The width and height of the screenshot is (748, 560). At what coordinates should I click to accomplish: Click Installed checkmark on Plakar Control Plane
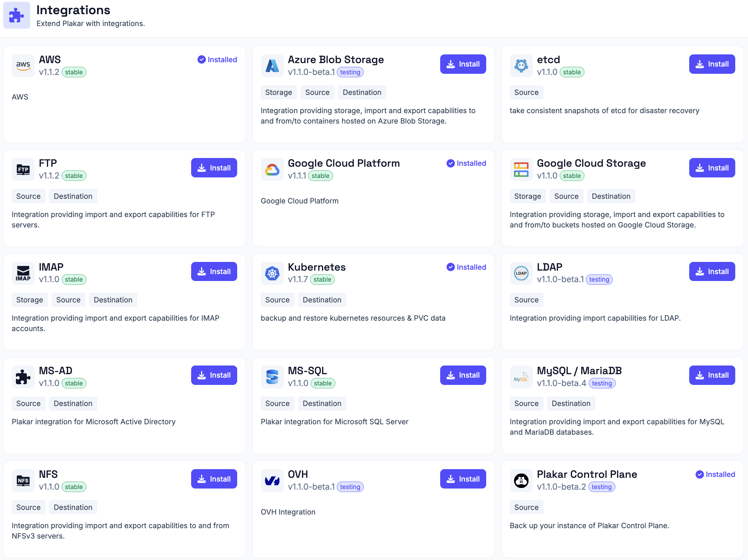(x=699, y=474)
